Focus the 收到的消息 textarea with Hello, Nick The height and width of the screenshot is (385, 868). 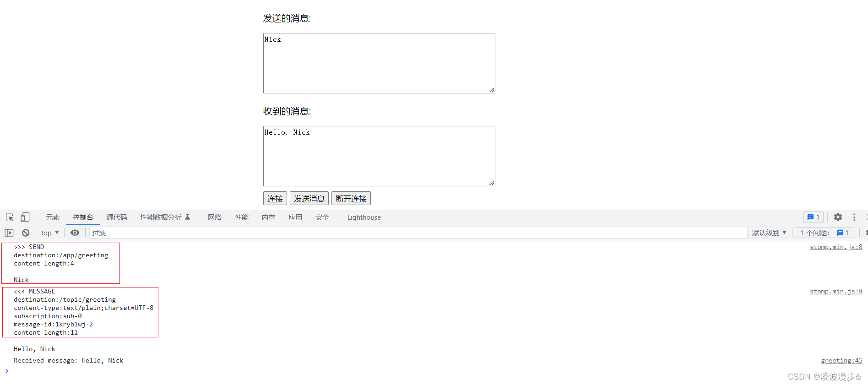[x=379, y=156]
